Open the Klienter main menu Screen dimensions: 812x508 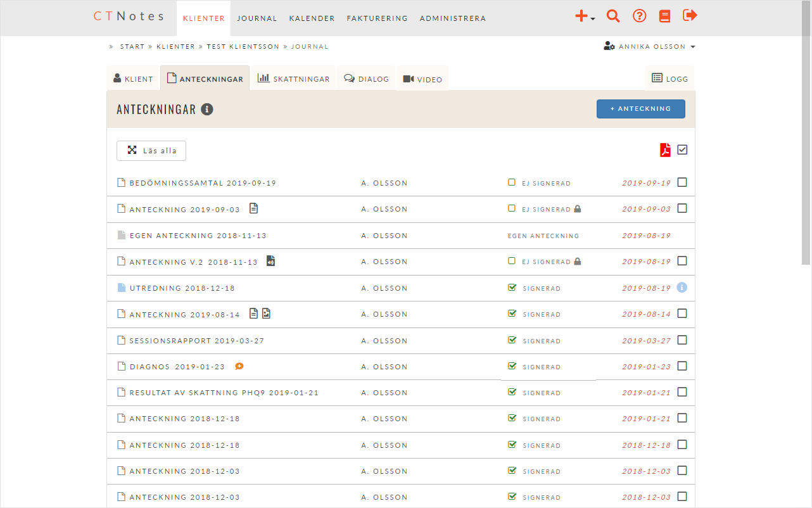point(204,18)
